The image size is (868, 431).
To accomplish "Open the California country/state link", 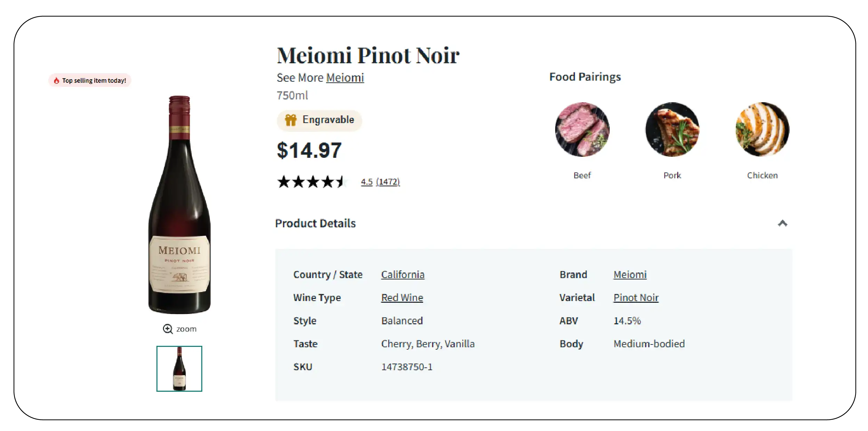I will tap(403, 275).
